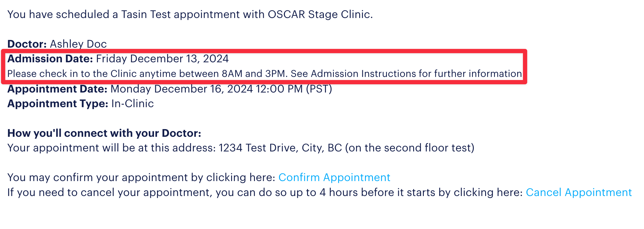Image resolution: width=644 pixels, height=229 pixels.
Task: Click the Confirm Appointment link
Action: pyautogui.click(x=334, y=177)
